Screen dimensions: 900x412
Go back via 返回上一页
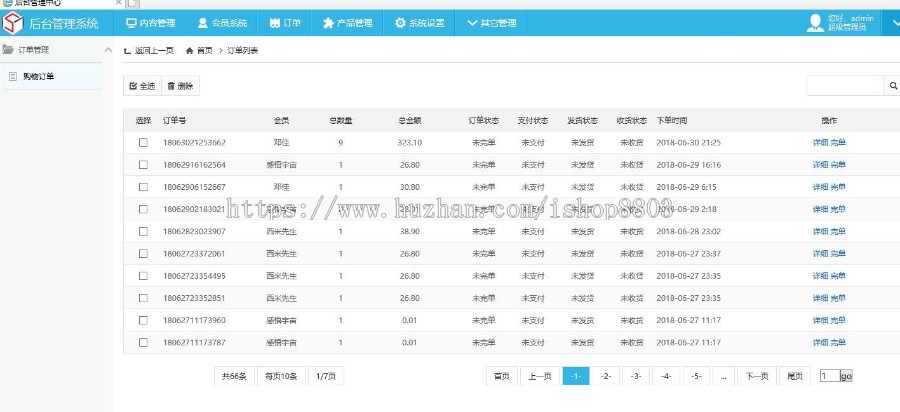click(149, 50)
